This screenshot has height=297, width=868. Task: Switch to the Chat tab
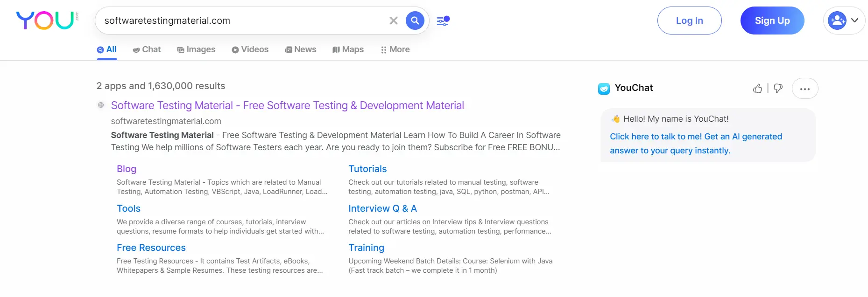pos(147,49)
